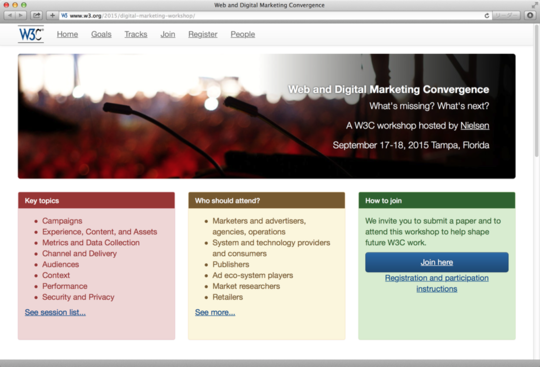Open the Join navigation link
Image resolution: width=540 pixels, height=367 pixels.
pos(168,34)
